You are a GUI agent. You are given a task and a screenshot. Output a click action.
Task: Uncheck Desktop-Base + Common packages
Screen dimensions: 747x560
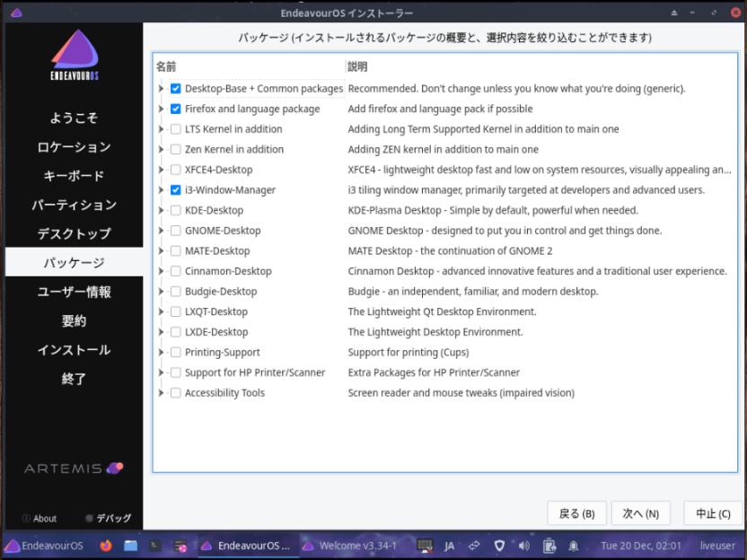point(176,89)
